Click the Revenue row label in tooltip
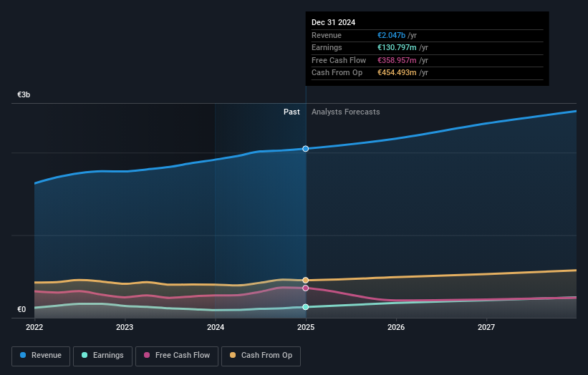 [327, 35]
